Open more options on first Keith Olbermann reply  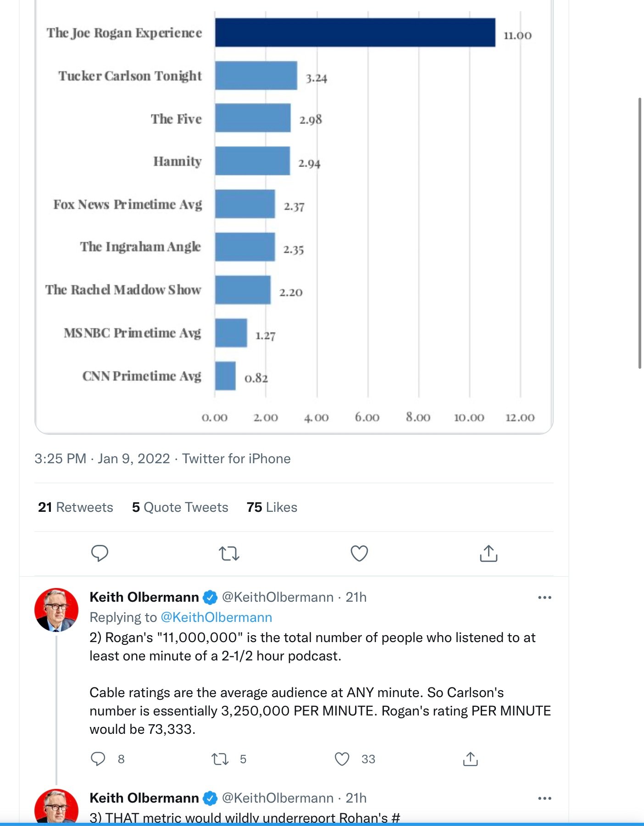click(x=544, y=598)
